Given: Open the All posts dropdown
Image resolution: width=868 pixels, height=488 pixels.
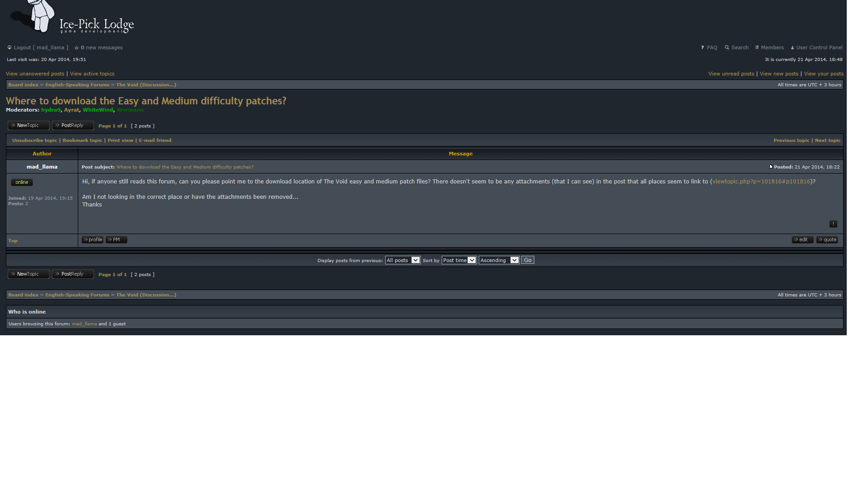Looking at the screenshot, I should (402, 260).
